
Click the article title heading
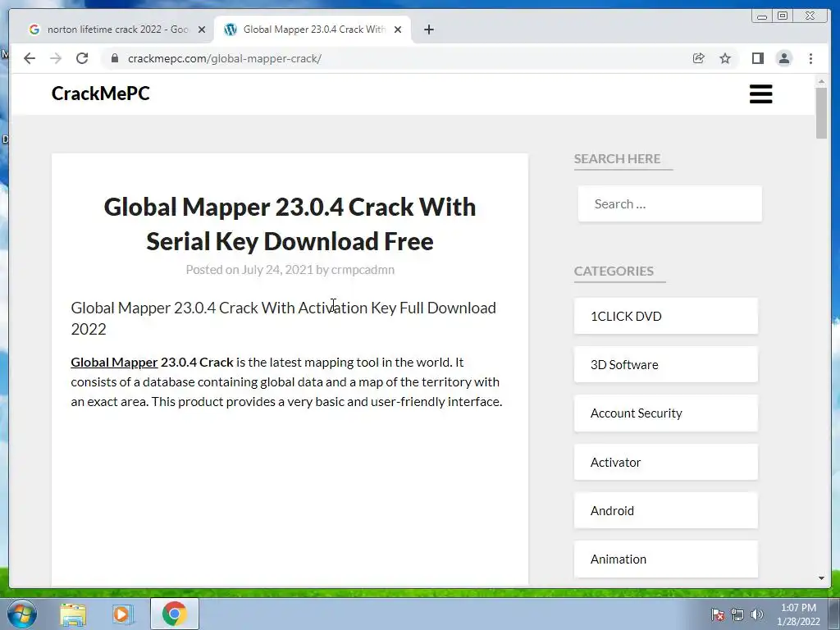(x=290, y=224)
